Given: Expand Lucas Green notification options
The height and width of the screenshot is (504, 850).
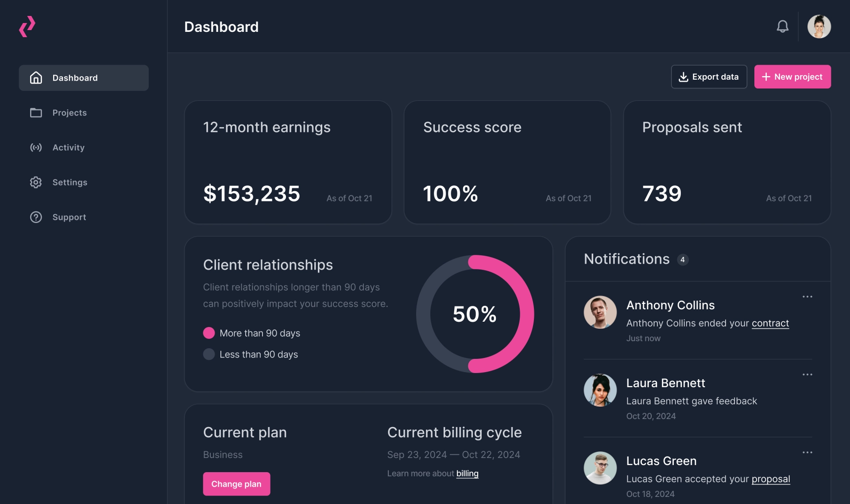Looking at the screenshot, I should coord(807,453).
